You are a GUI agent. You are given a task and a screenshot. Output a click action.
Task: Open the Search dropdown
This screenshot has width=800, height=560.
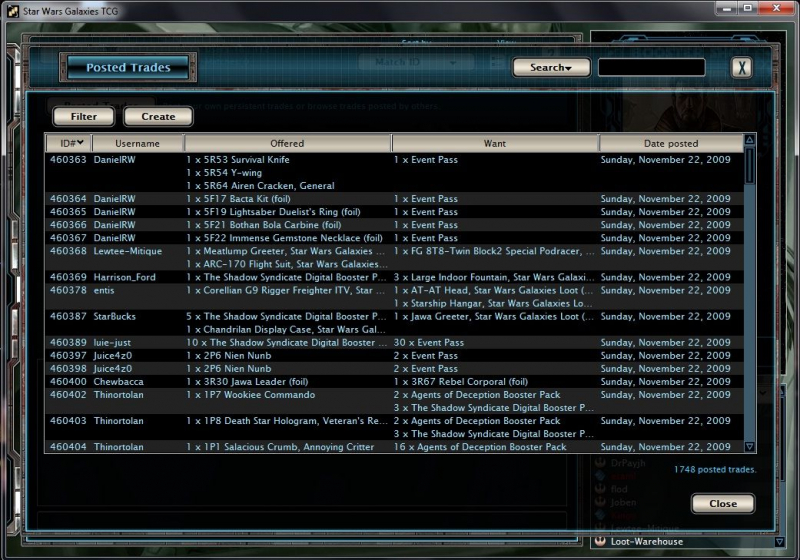coord(551,67)
